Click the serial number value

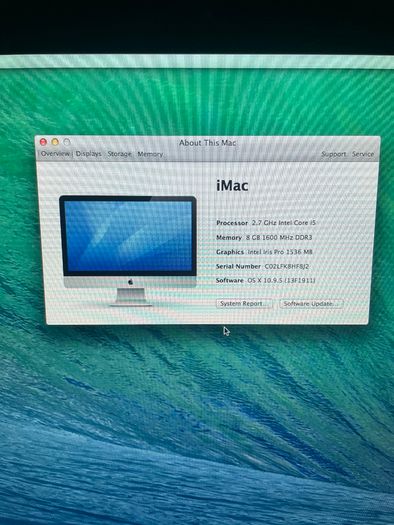point(287,267)
